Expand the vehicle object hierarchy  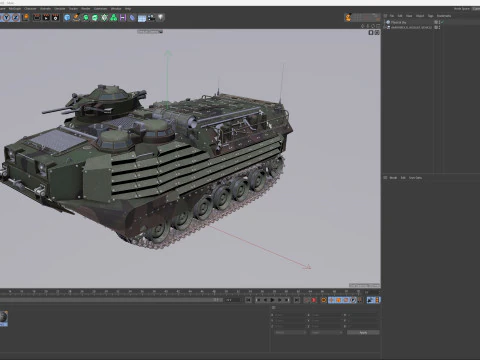(x=384, y=27)
